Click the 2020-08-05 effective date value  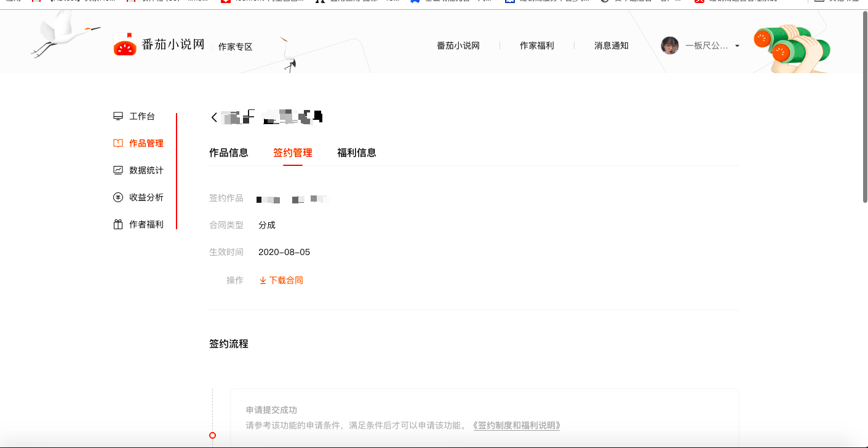(284, 252)
